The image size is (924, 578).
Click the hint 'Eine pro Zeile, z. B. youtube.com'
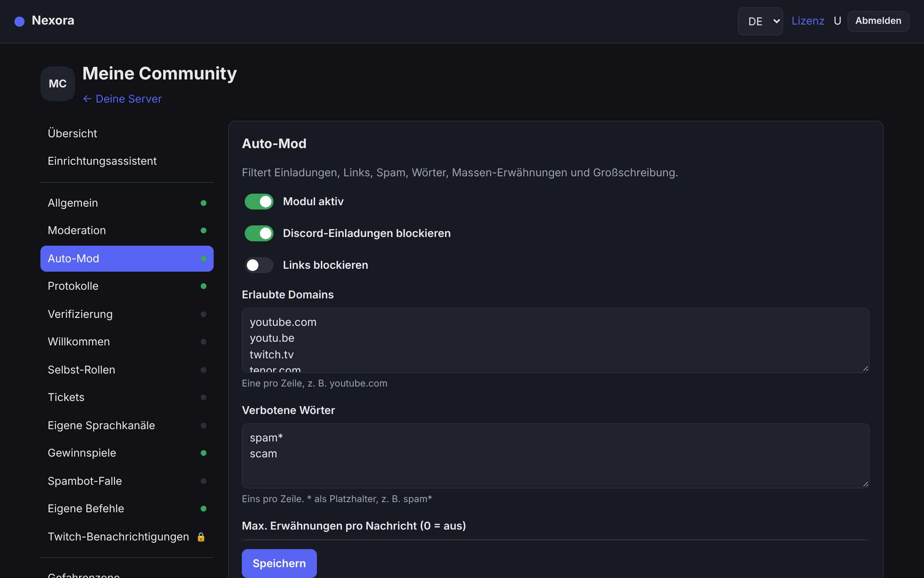315,383
